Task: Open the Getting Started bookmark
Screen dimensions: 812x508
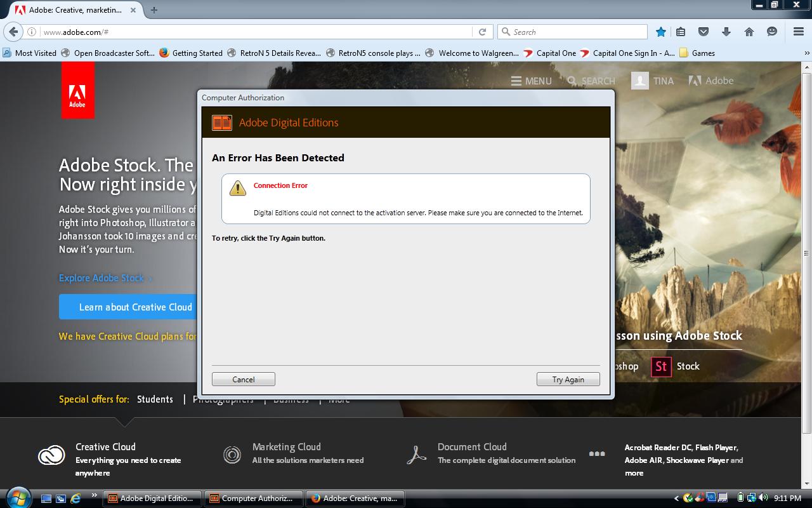Action: coord(191,53)
